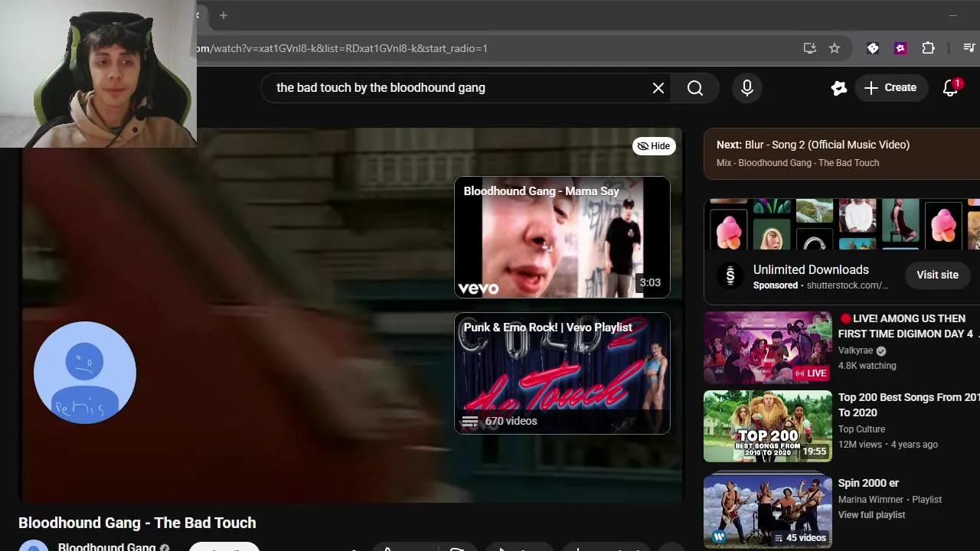Image resolution: width=980 pixels, height=551 pixels.
Task: Minimize the browser window
Action: tap(952, 15)
